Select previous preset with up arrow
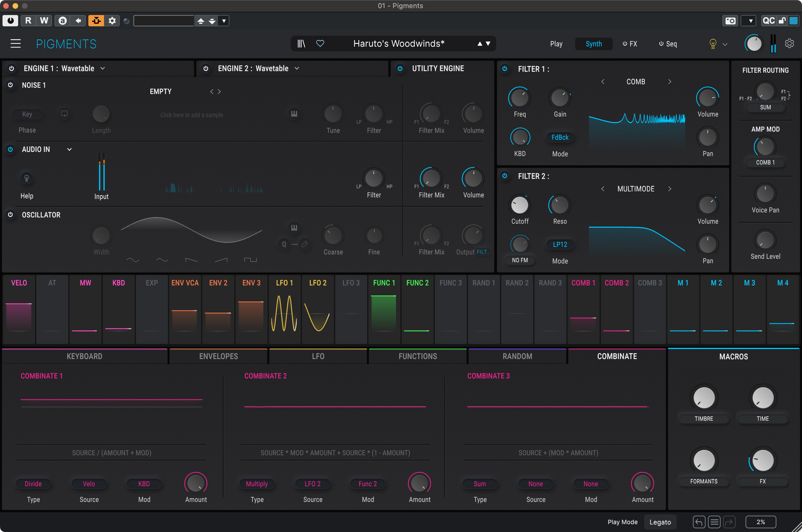The image size is (802, 532). pos(480,44)
